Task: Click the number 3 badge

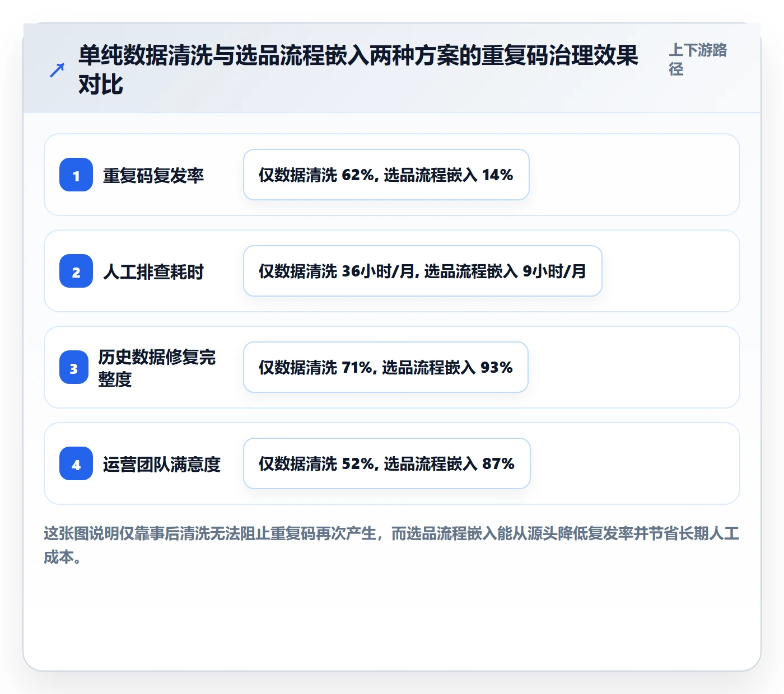Action: pyautogui.click(x=74, y=367)
